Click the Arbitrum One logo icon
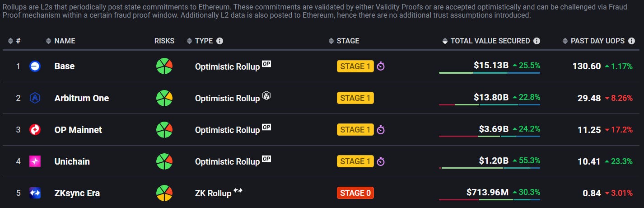Image resolution: width=644 pixels, height=208 pixels. [x=35, y=98]
